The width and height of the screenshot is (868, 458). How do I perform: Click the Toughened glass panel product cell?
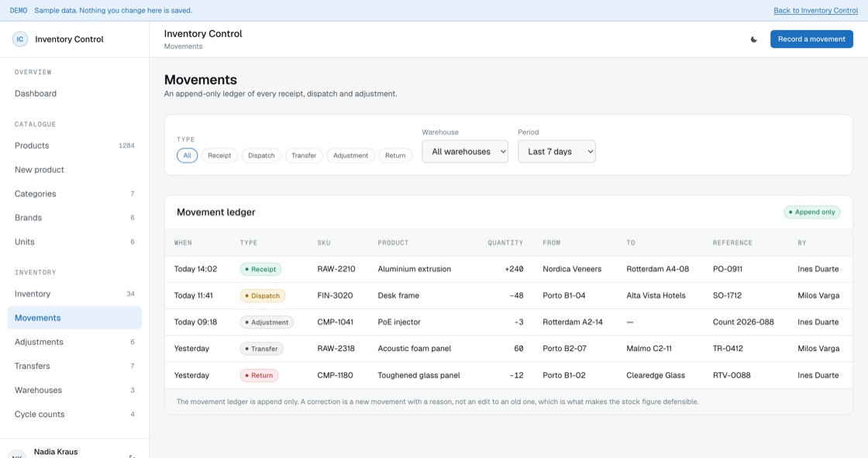(x=418, y=376)
